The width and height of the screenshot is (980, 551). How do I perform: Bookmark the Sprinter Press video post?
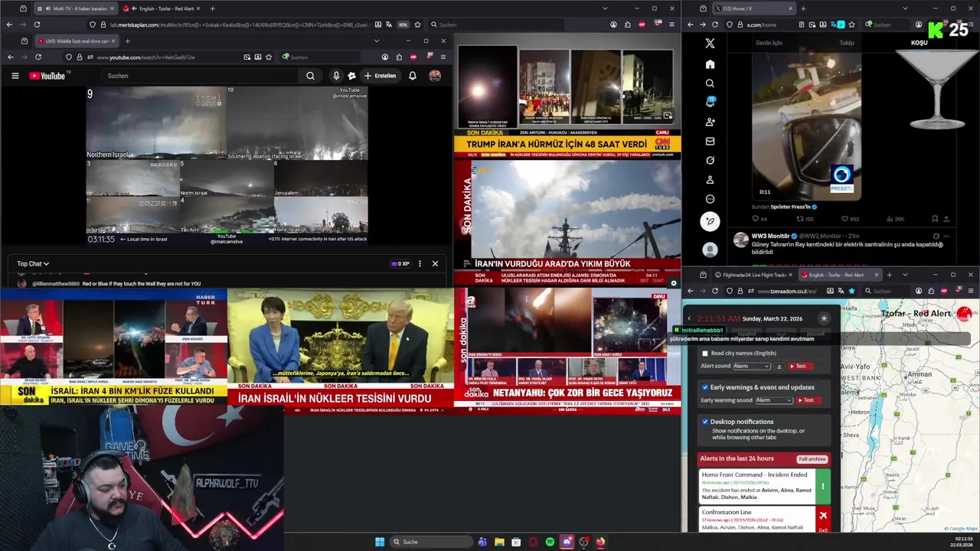935,219
